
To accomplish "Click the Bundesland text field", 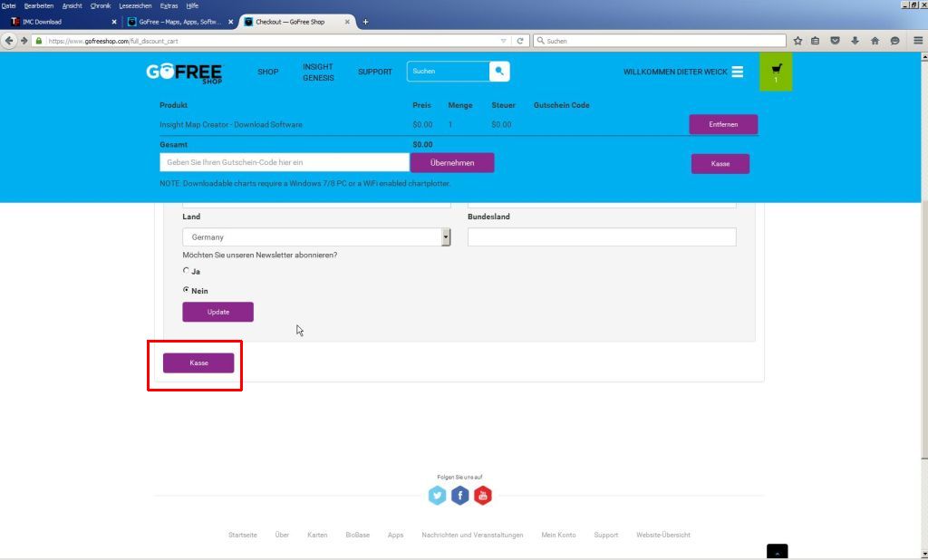I will [x=602, y=237].
